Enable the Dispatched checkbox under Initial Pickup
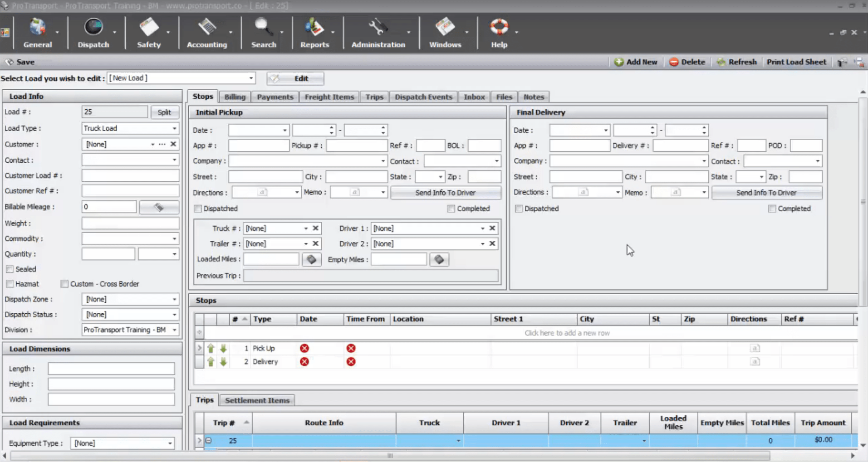868x462 pixels. 197,209
